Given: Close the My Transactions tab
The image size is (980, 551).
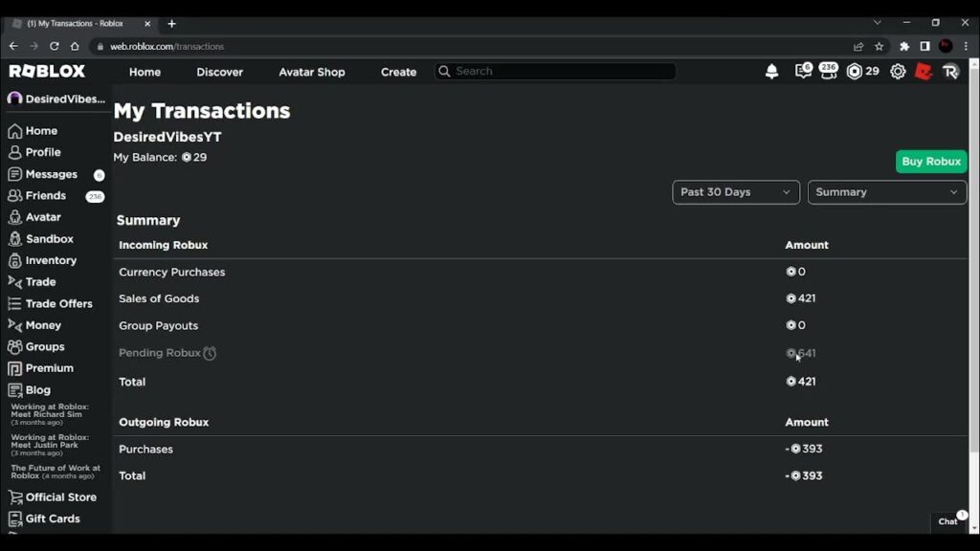Looking at the screenshot, I should point(147,24).
